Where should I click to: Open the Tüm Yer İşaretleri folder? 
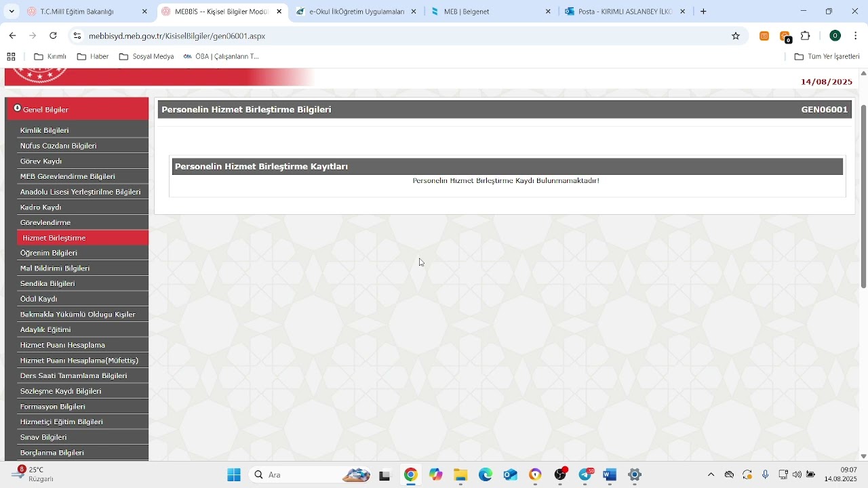pyautogui.click(x=827, y=57)
